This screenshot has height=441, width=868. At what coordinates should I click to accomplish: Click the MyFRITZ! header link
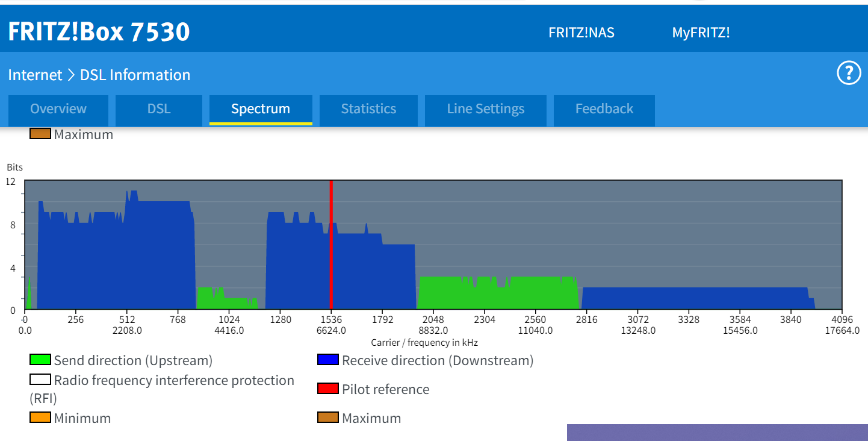click(701, 33)
